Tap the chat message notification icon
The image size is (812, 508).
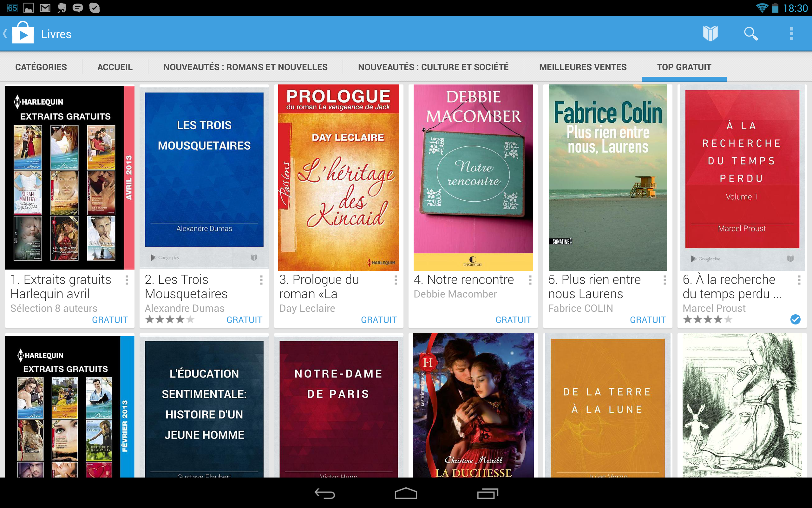click(78, 8)
